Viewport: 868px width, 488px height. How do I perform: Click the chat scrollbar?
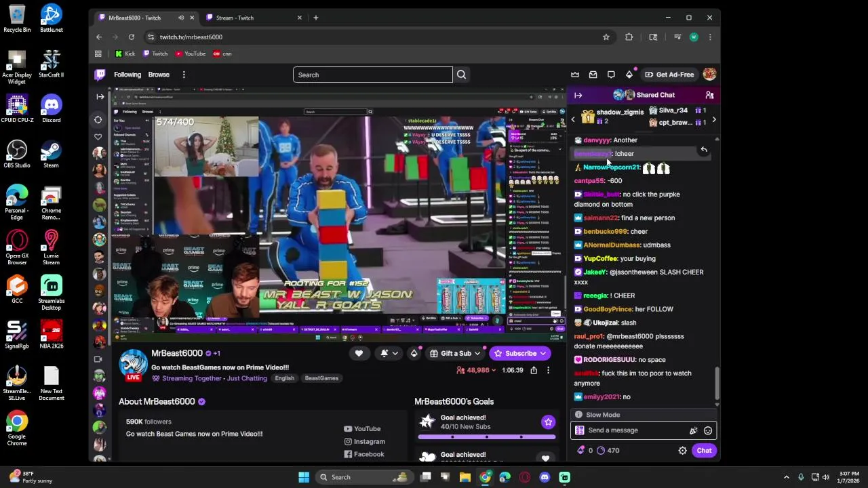[x=717, y=384]
